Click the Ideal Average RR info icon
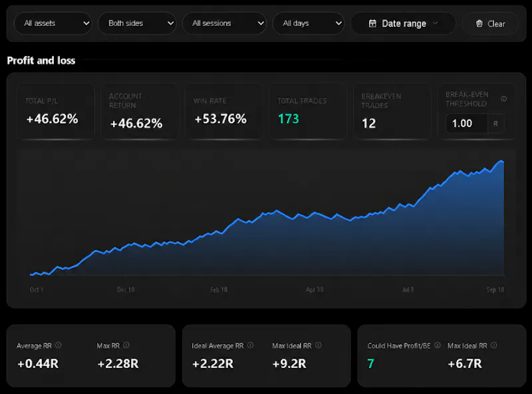This screenshot has width=532, height=394. tap(251, 345)
